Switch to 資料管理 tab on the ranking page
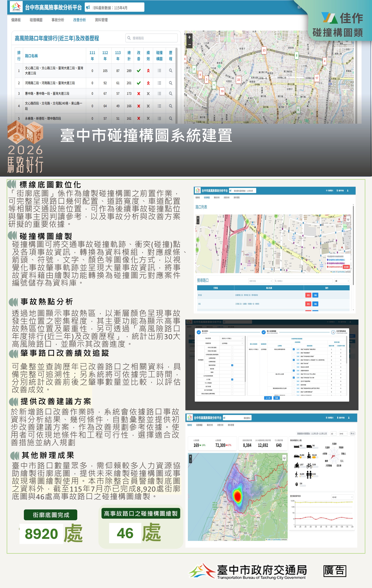This screenshot has width=372, height=588. click(101, 20)
